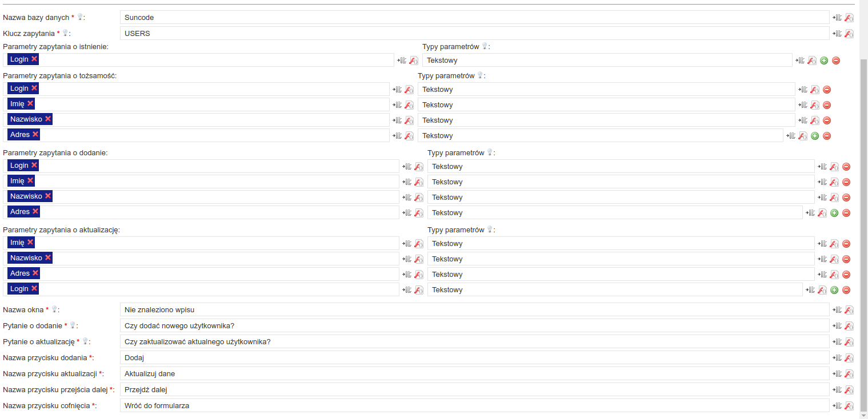868x419 pixels.
Task: Remove Adres type row in aktualizację section
Action: point(846,275)
